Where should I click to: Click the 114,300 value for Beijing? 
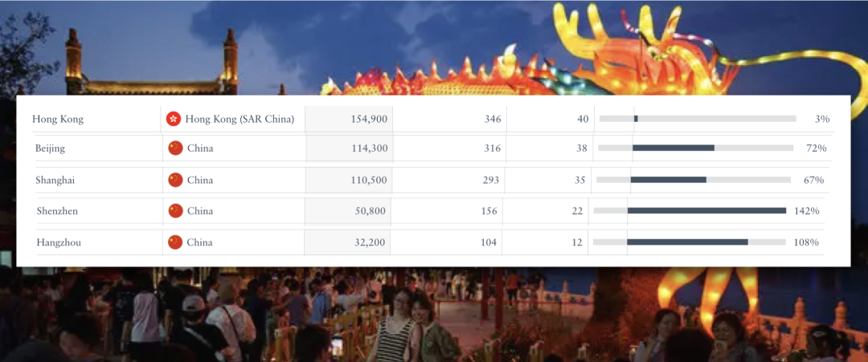369,148
